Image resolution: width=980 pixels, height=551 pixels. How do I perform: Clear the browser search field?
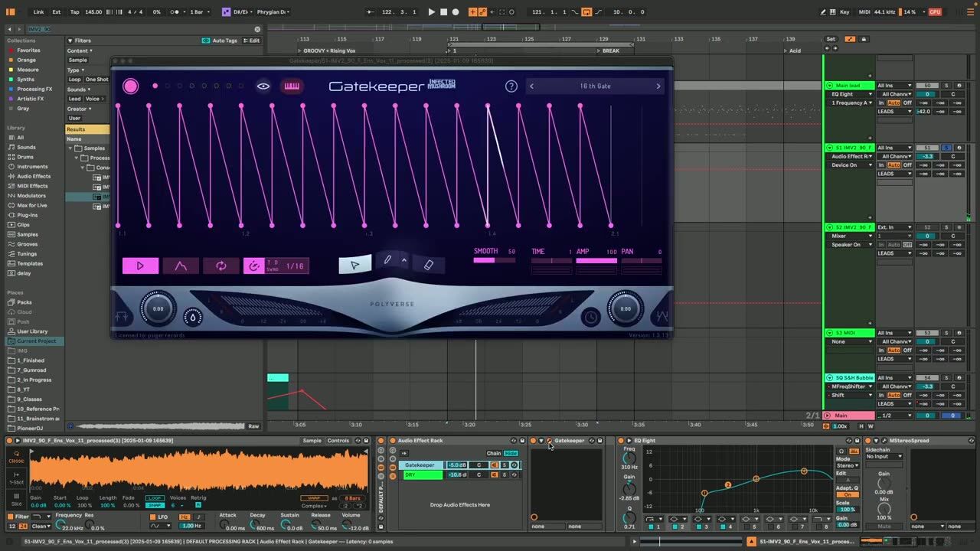pos(257,29)
